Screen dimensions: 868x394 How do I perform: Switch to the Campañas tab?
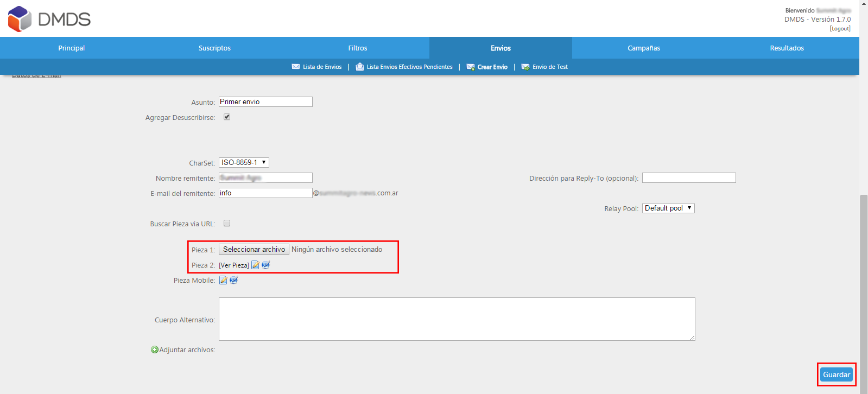click(x=644, y=48)
